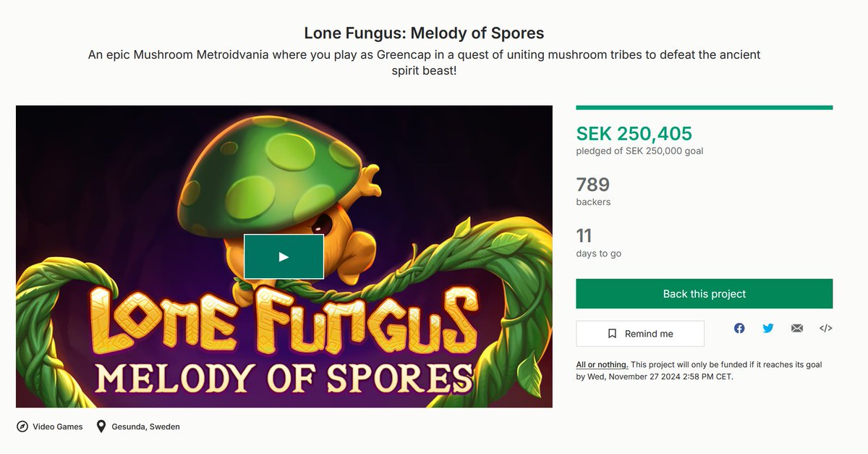Share the project on Facebook
The width and height of the screenshot is (868, 454).
[x=739, y=328]
